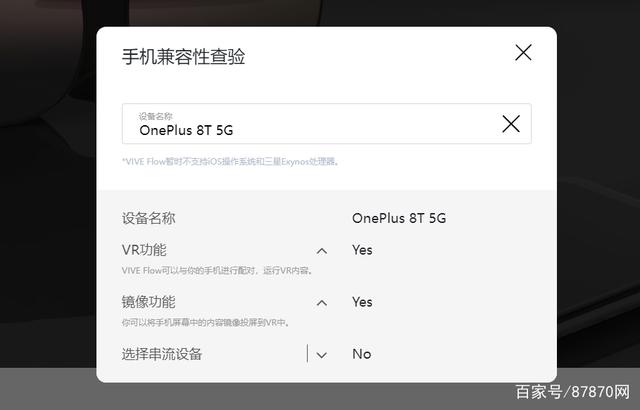Click the Yes value for VR功能

[362, 250]
